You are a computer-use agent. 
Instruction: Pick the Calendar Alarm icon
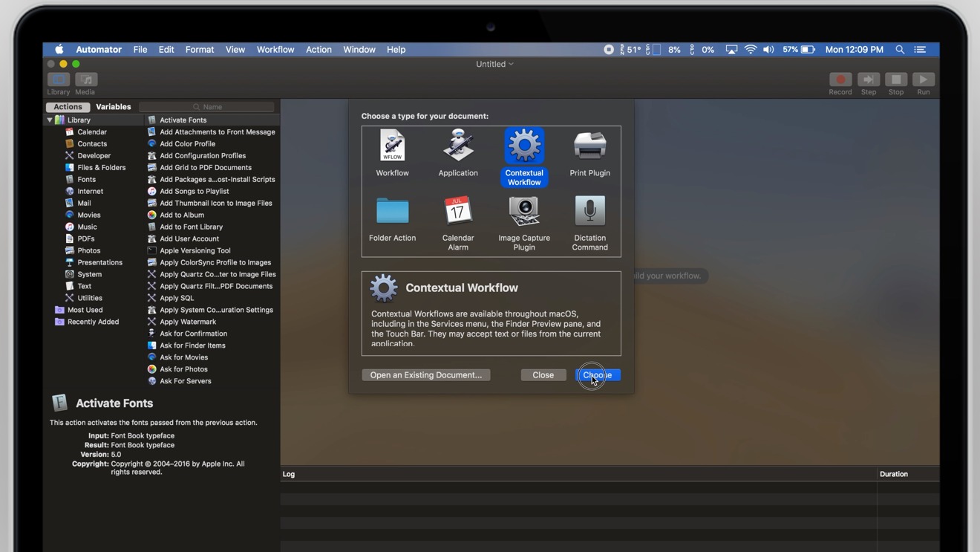(458, 211)
